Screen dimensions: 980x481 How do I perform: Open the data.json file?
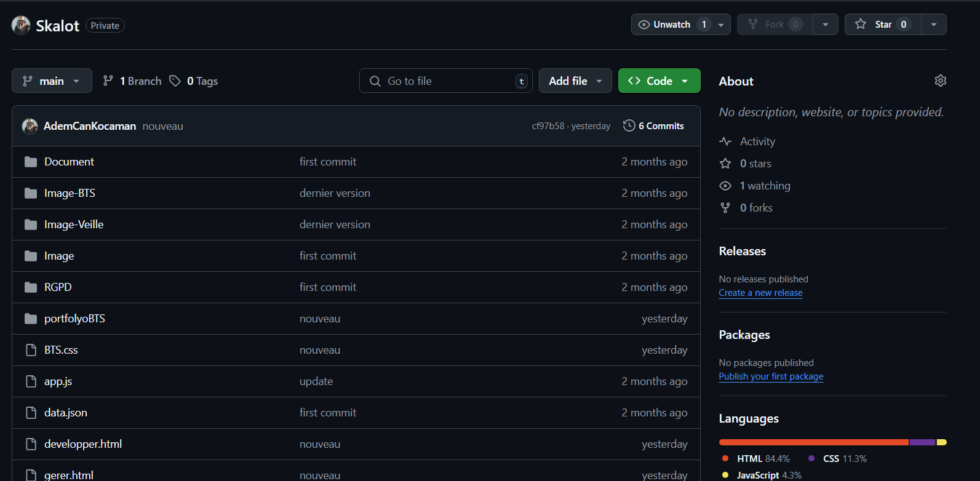tap(66, 413)
